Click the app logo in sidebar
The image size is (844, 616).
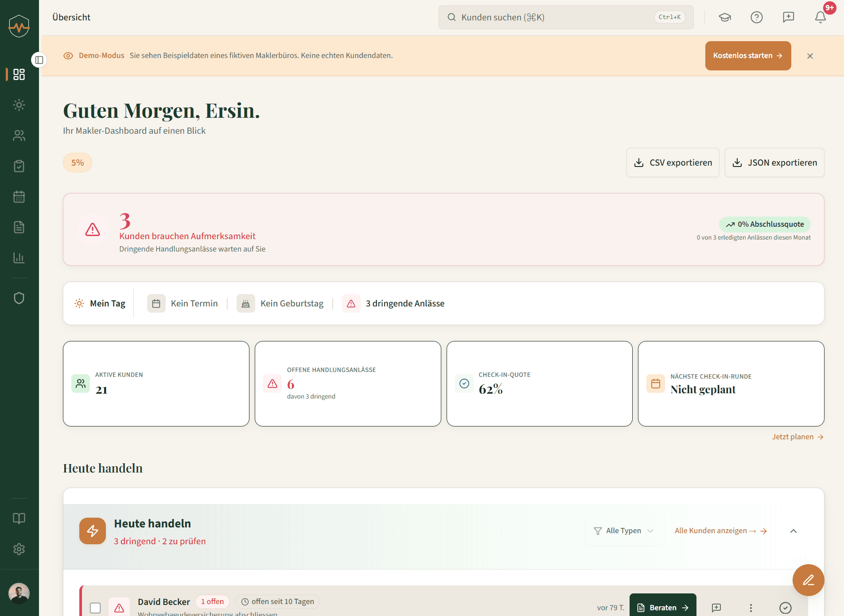pos(19,26)
